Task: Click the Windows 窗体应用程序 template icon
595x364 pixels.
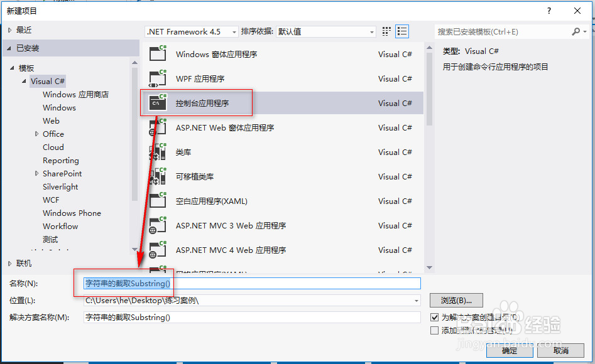Action: [x=158, y=53]
